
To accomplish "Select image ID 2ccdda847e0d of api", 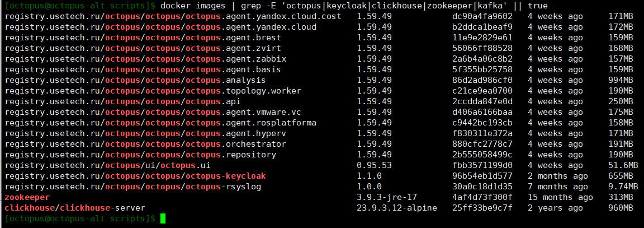I will [x=482, y=101].
